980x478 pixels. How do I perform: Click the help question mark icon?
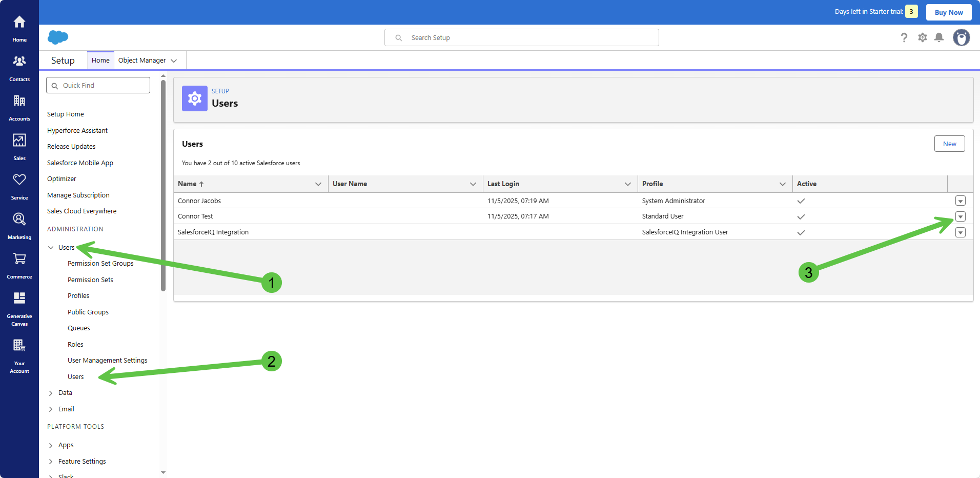(904, 37)
